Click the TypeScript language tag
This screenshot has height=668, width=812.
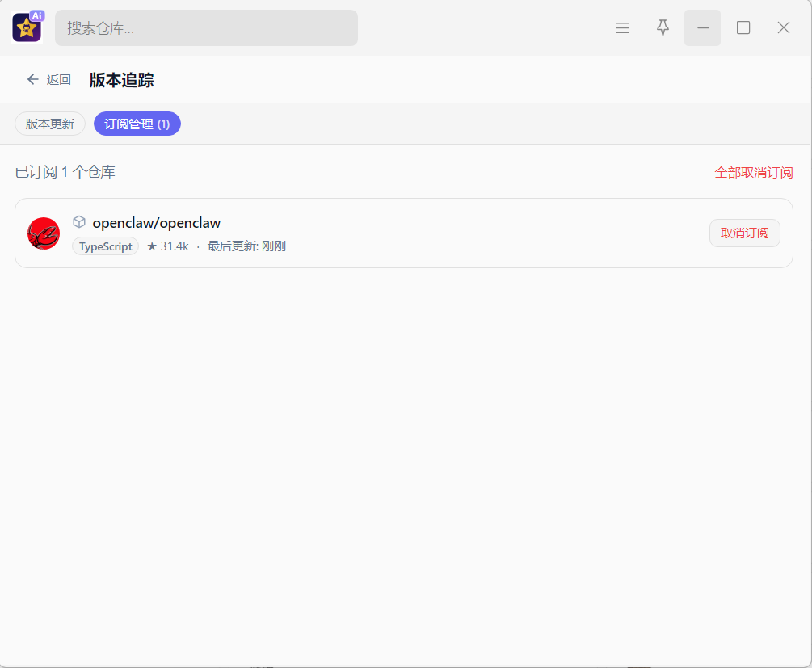coord(106,246)
